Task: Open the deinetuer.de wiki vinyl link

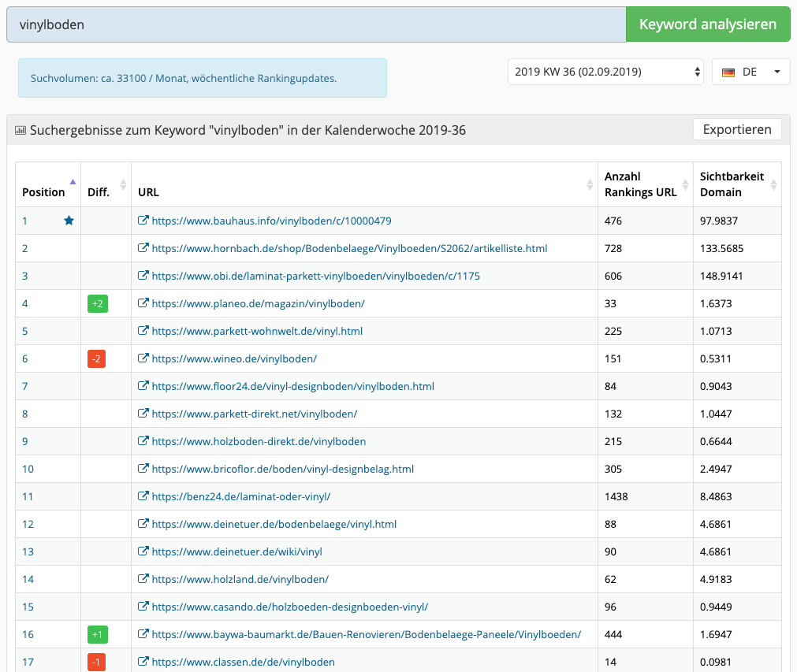Action: click(236, 551)
